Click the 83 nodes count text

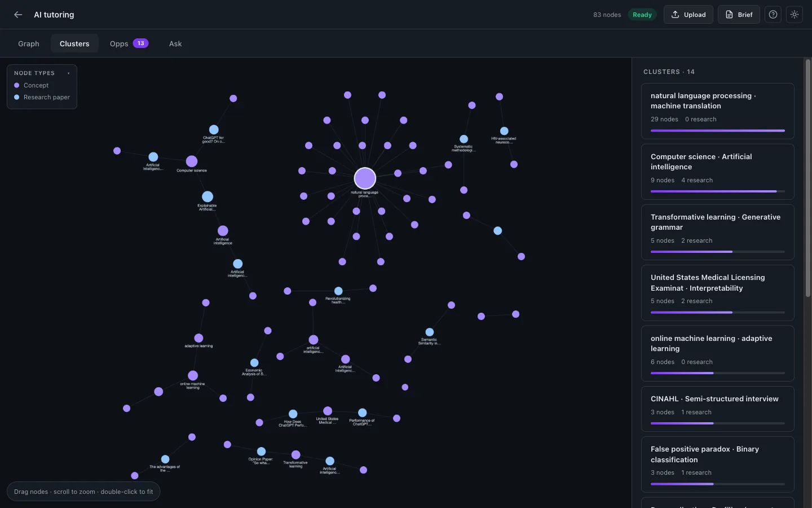[607, 15]
